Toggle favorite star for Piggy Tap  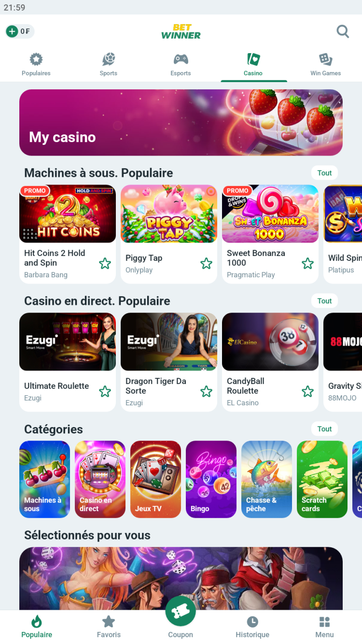coord(206,263)
